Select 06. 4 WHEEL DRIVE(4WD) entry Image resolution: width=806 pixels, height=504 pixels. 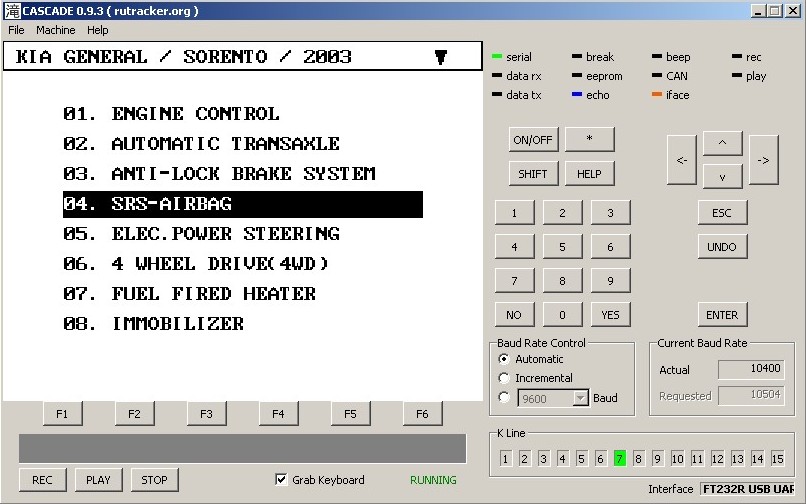click(195, 264)
